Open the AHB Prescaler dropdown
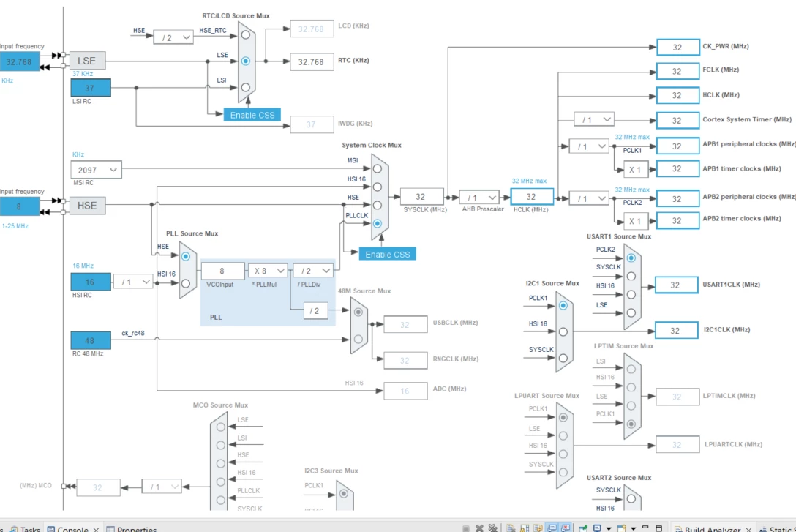 pyautogui.click(x=479, y=198)
